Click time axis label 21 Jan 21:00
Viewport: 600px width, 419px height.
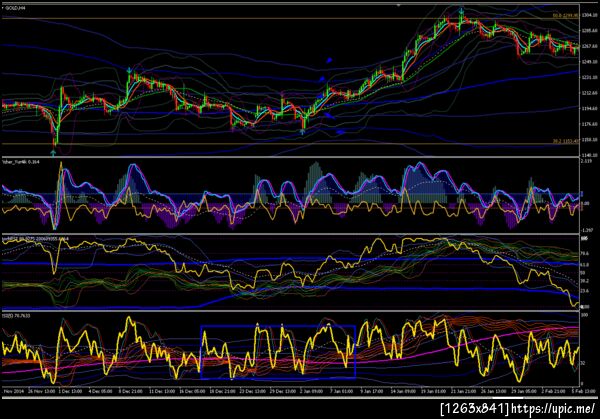(463, 391)
